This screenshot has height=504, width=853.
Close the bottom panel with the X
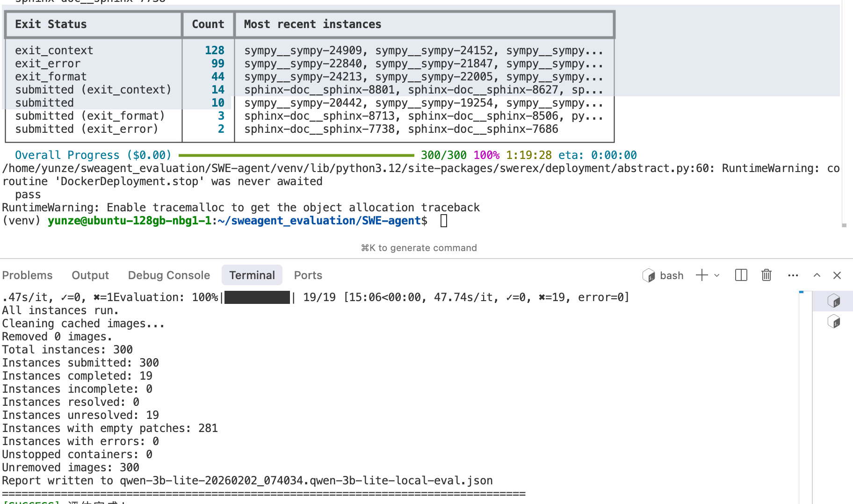[837, 275]
